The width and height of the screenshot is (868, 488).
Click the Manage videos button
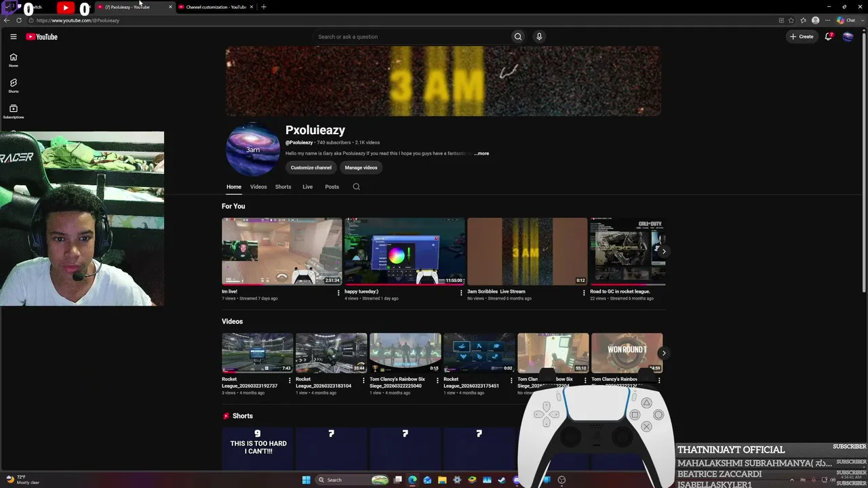[x=361, y=167]
